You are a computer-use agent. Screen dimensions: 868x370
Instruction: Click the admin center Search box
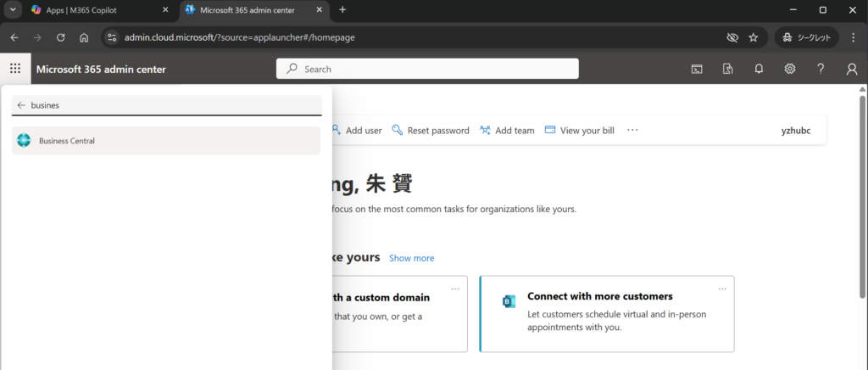pyautogui.click(x=427, y=69)
